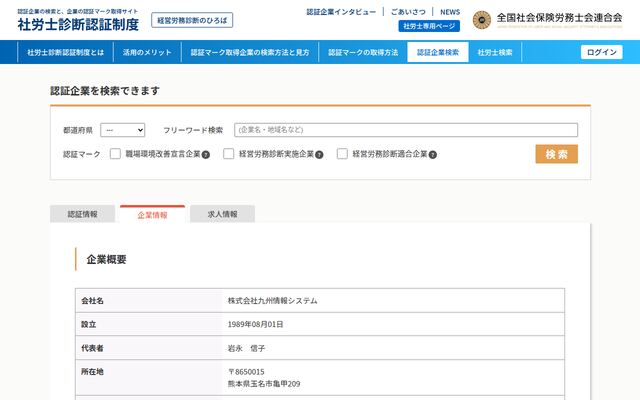The image size is (640, 400).
Task: Check the 経営労務診断適合企業 checkbox
Action: [x=342, y=154]
